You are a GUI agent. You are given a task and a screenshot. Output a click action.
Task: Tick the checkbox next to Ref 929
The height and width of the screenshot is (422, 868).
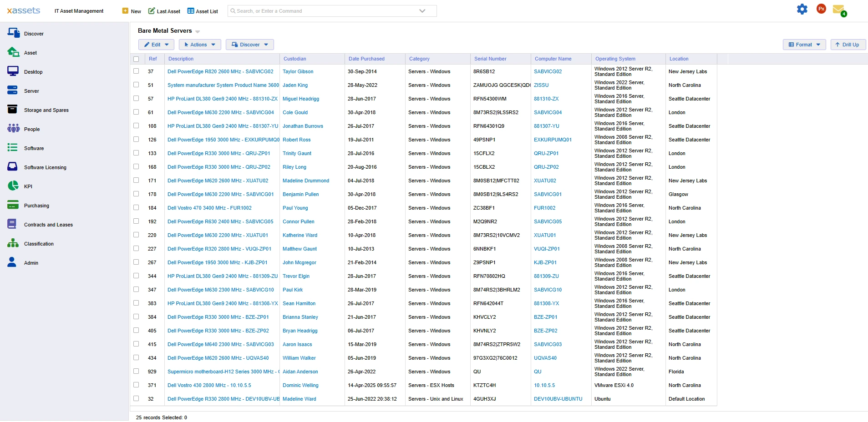pos(136,372)
